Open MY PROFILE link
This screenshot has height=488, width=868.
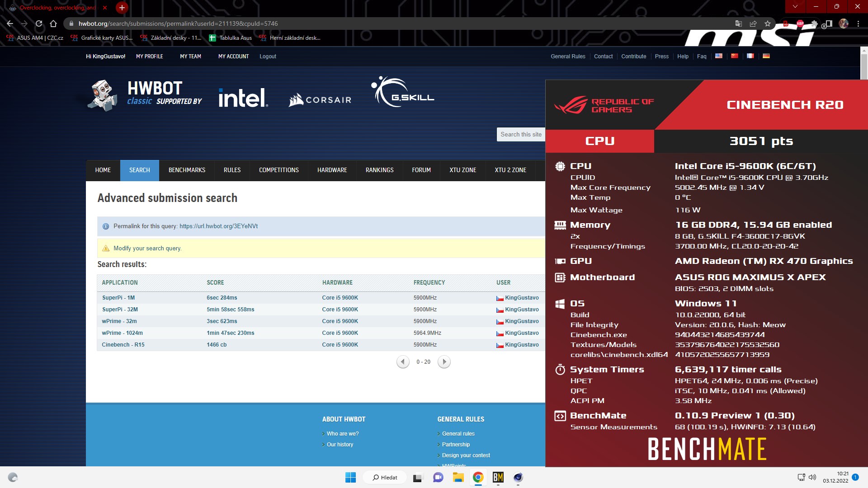click(x=150, y=56)
